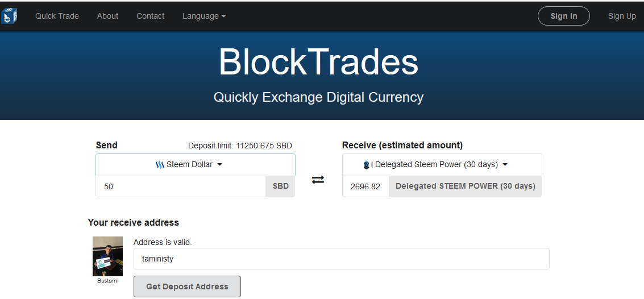The width and height of the screenshot is (644, 299).
Task: Click the Steem logo in send selector
Action: tap(160, 165)
